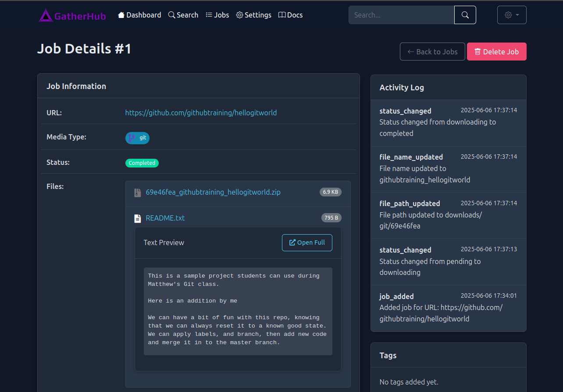Click the Completed status badge
This screenshot has height=392, width=563.
pyautogui.click(x=142, y=163)
